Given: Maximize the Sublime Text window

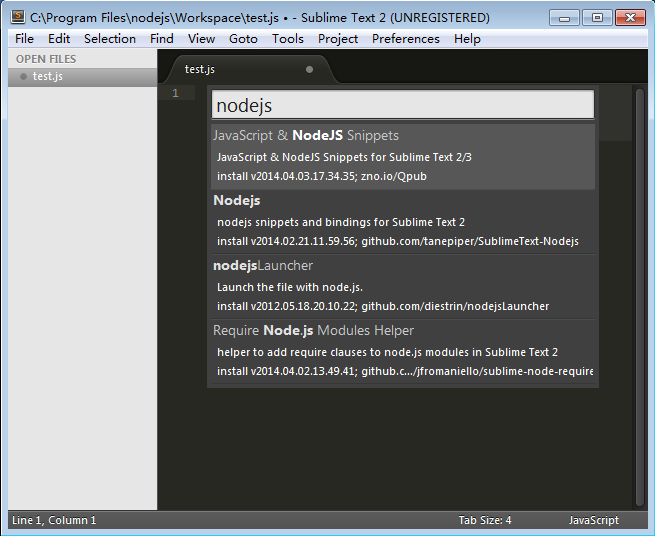Looking at the screenshot, I should 597,18.
